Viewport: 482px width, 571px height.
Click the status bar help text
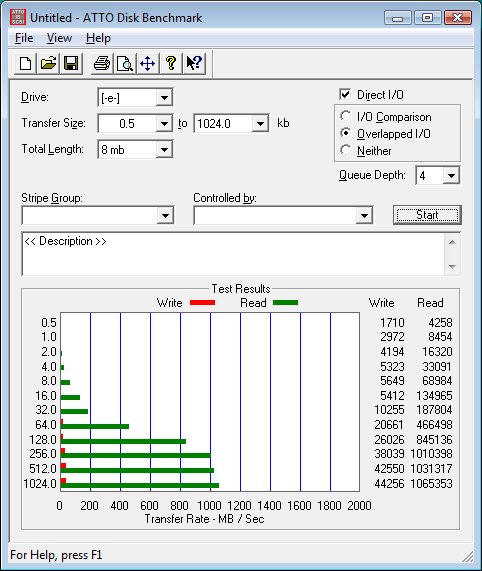point(56,555)
